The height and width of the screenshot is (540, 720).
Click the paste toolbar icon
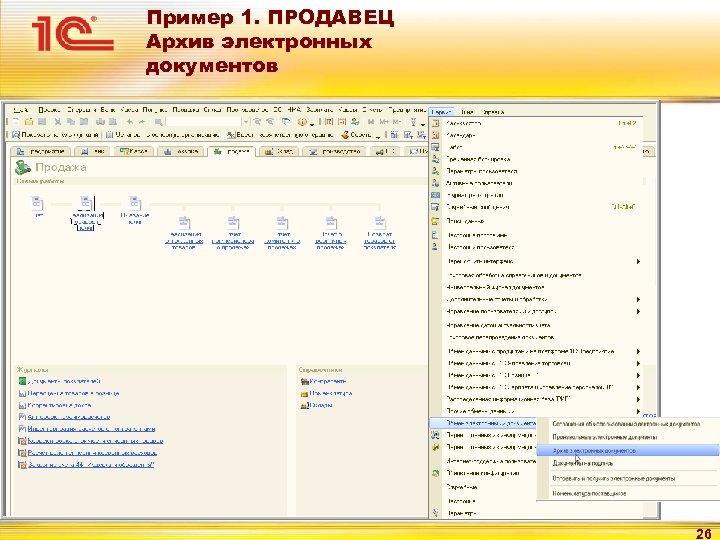coord(84,122)
